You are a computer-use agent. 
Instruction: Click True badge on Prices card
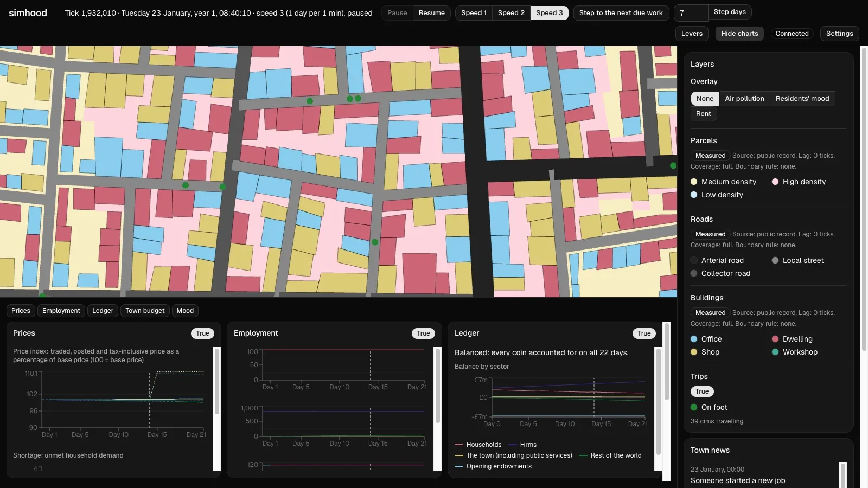click(x=202, y=333)
